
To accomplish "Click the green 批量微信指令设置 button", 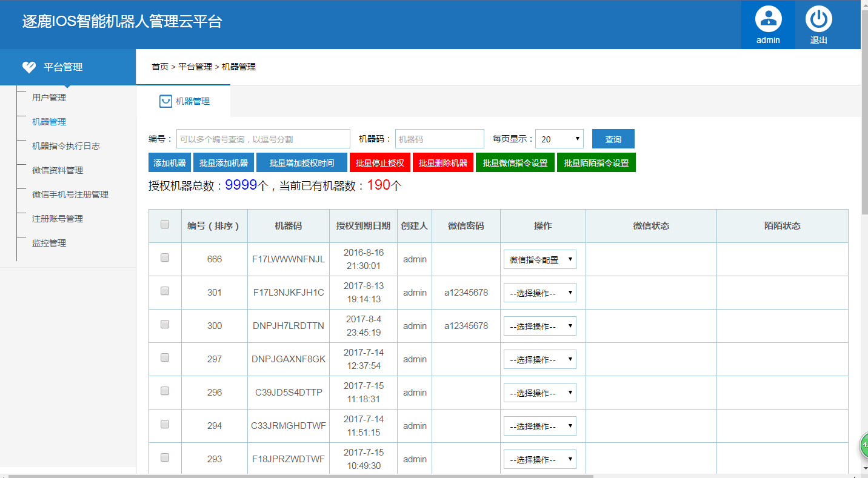I will pyautogui.click(x=515, y=162).
